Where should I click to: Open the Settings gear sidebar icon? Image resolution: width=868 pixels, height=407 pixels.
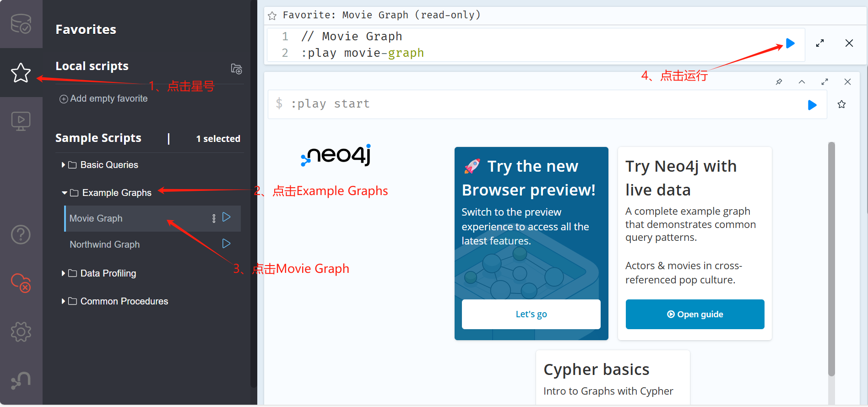point(21,331)
